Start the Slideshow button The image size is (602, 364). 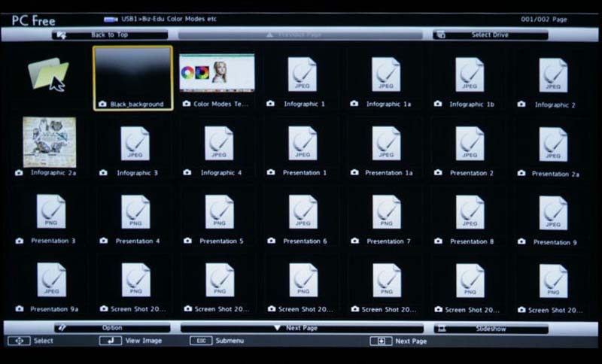coord(491,329)
